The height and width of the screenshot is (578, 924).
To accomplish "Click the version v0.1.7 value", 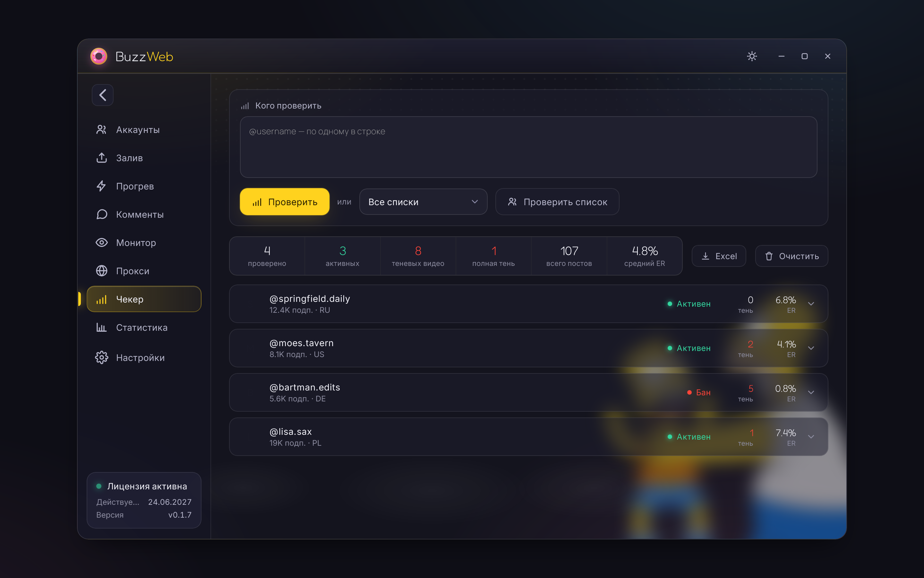I will point(180,515).
